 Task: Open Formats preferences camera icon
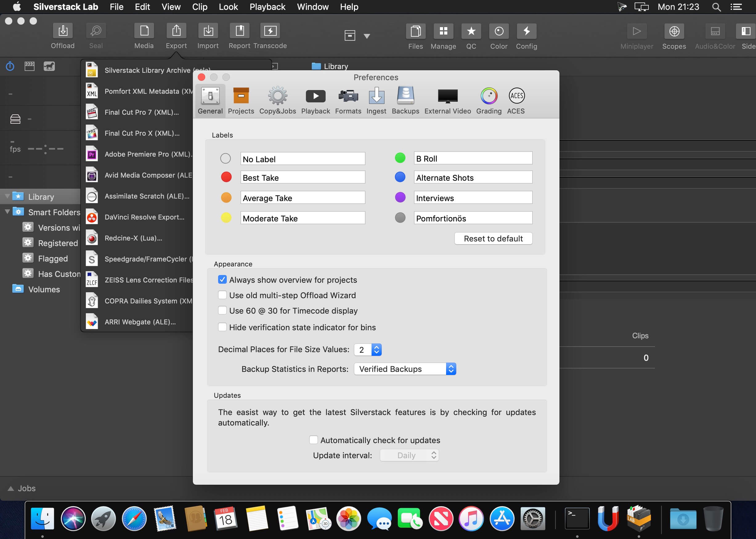click(x=348, y=96)
